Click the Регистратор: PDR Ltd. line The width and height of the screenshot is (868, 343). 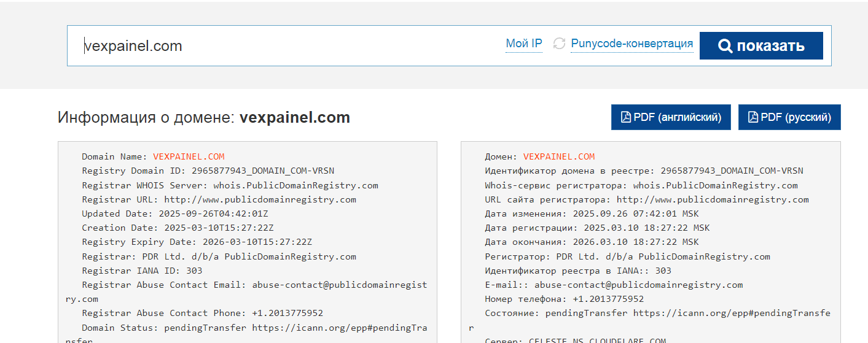(627, 256)
